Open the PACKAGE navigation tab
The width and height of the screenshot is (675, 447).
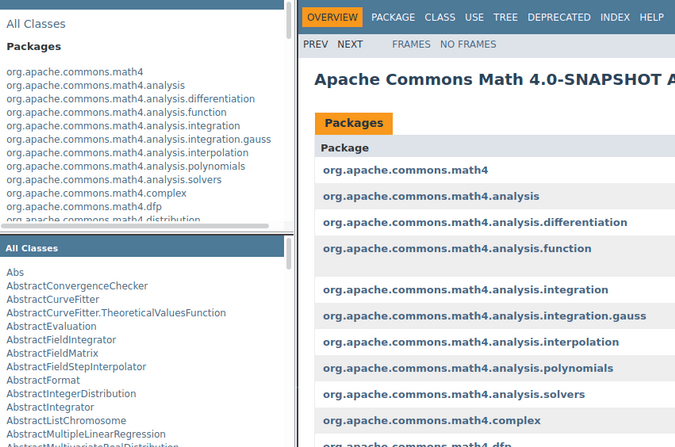[392, 18]
